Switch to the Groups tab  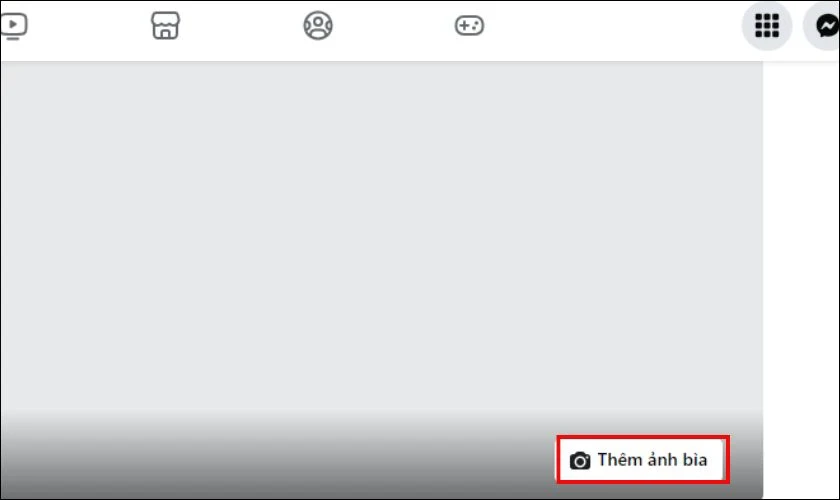318,25
